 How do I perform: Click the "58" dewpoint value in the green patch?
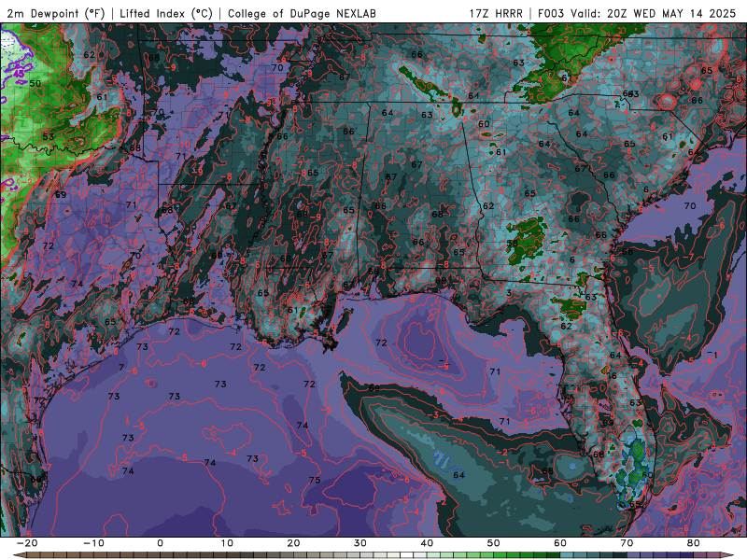(512, 244)
